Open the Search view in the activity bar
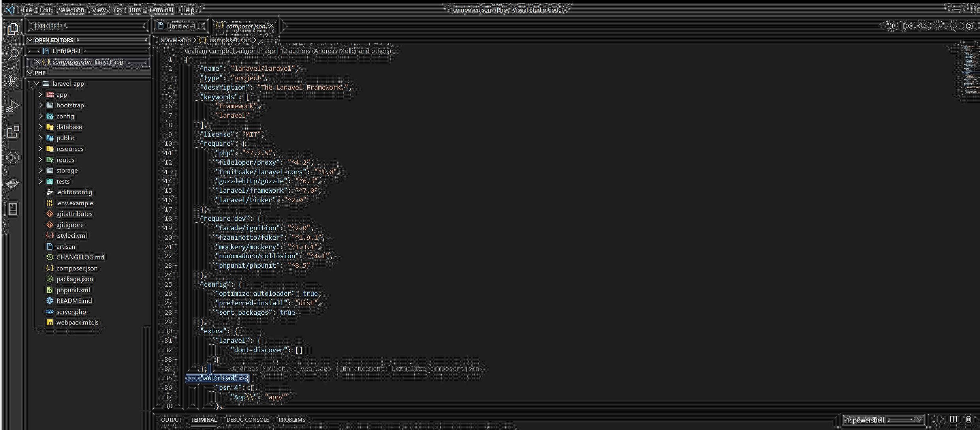The width and height of the screenshot is (980, 430). (x=13, y=54)
